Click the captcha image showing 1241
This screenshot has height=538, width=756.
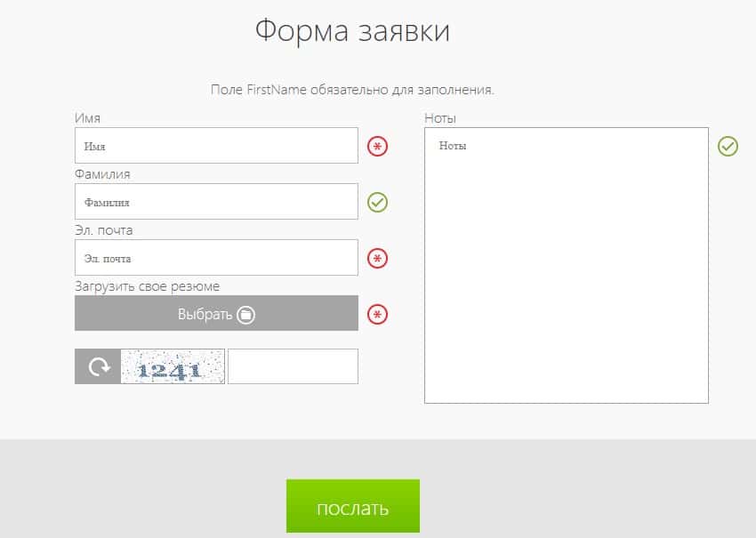[x=173, y=366]
